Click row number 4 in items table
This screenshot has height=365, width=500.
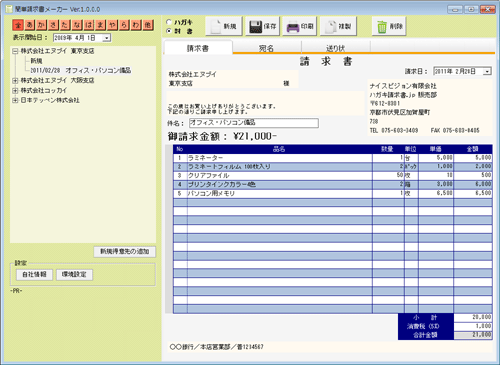coord(180,185)
